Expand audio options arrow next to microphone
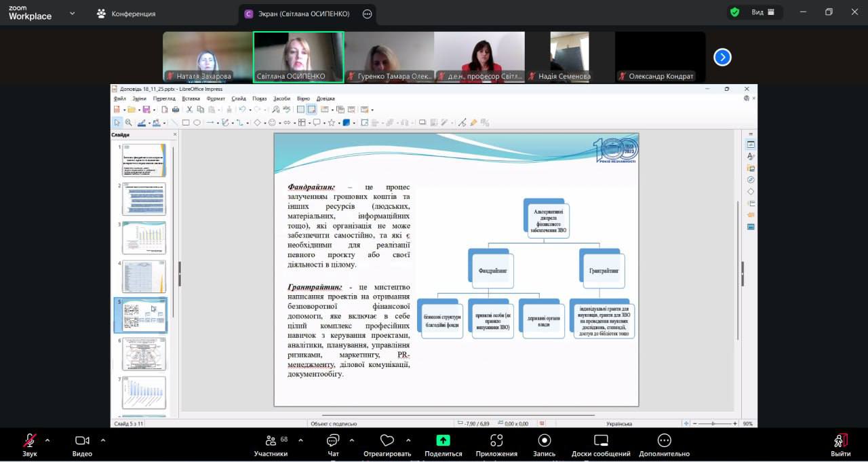The height and width of the screenshot is (462, 868). tap(51, 440)
